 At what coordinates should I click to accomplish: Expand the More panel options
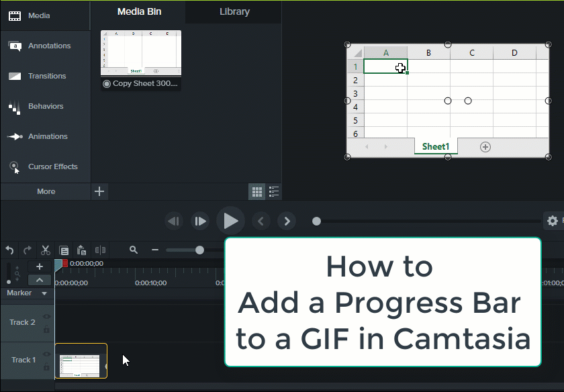pos(45,191)
